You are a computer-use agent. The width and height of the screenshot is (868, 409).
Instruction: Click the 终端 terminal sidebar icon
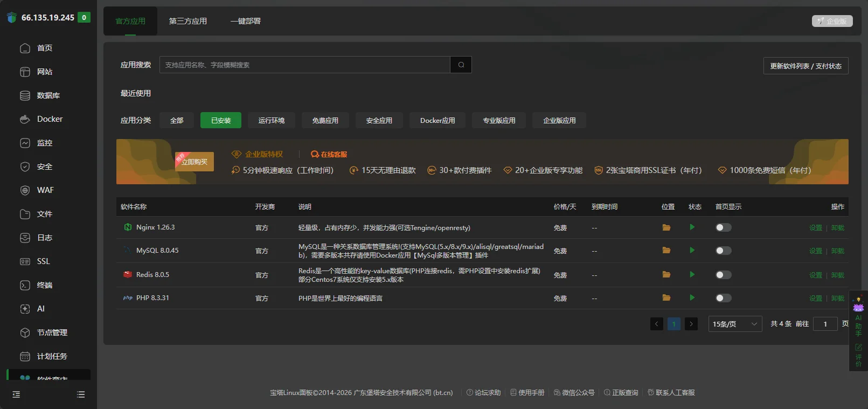pyautogui.click(x=25, y=285)
